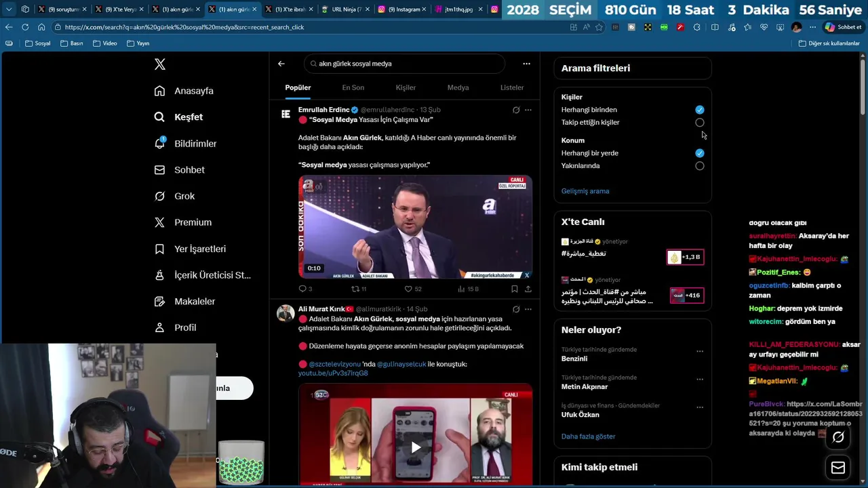Switch to En Son tab
This screenshot has height=488, width=868.
[353, 87]
